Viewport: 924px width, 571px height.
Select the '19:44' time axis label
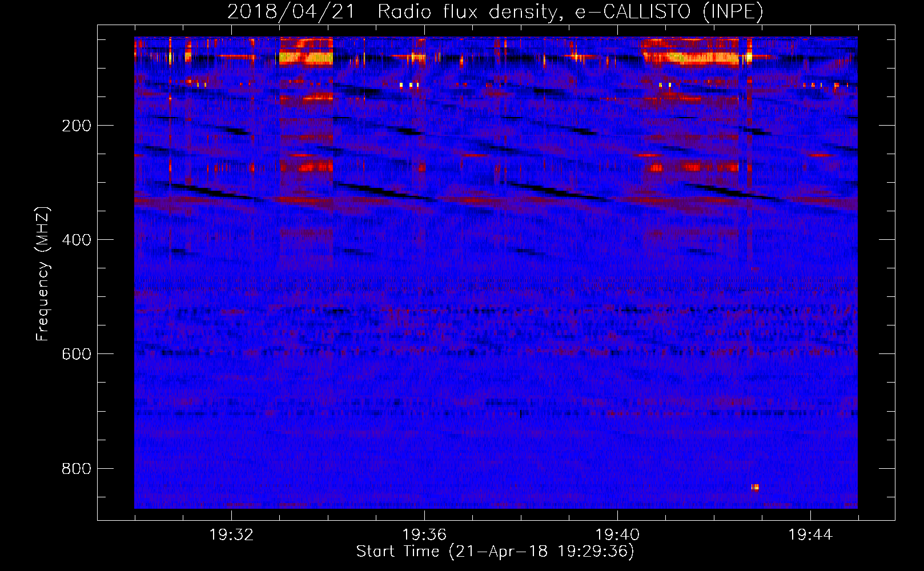810,535
